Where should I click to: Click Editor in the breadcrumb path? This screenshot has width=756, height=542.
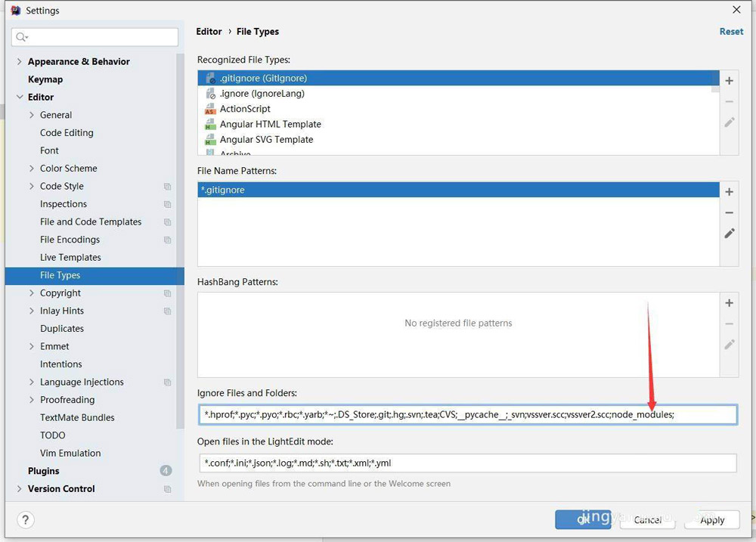tap(209, 32)
